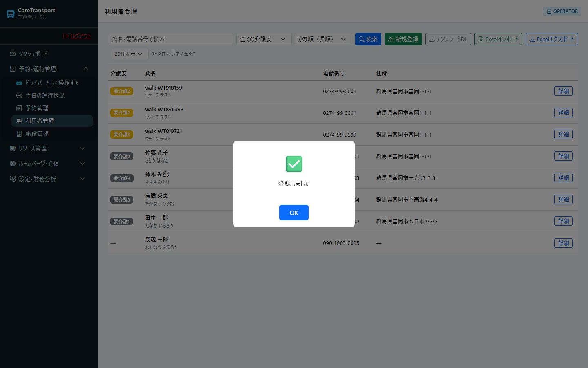
Task: Open ドライバーとして操作する menu item
Action: click(52, 83)
